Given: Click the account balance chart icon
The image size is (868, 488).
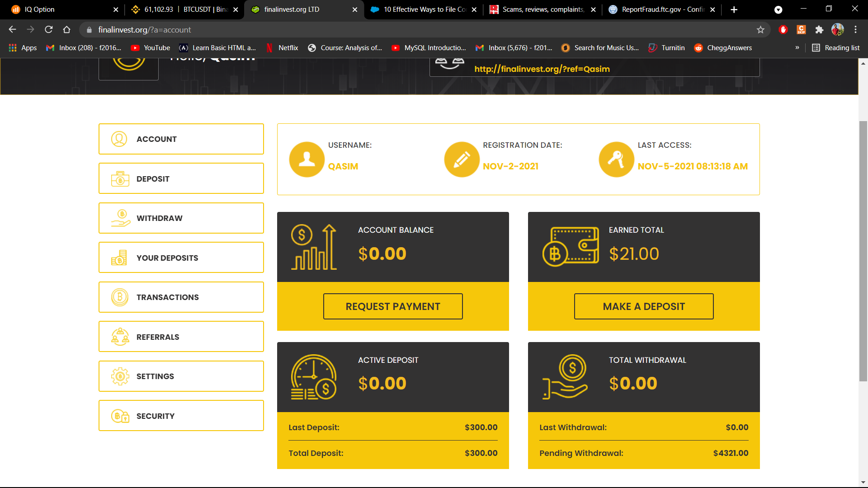Looking at the screenshot, I should click(314, 247).
